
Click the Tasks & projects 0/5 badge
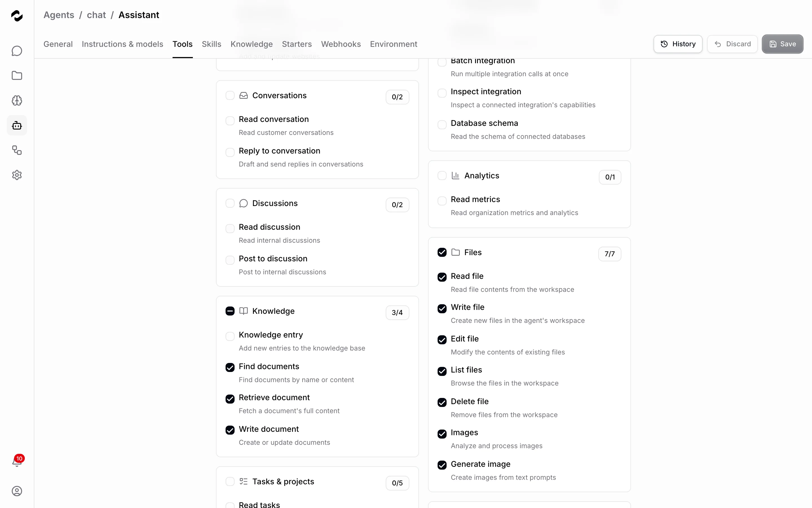pos(397,483)
